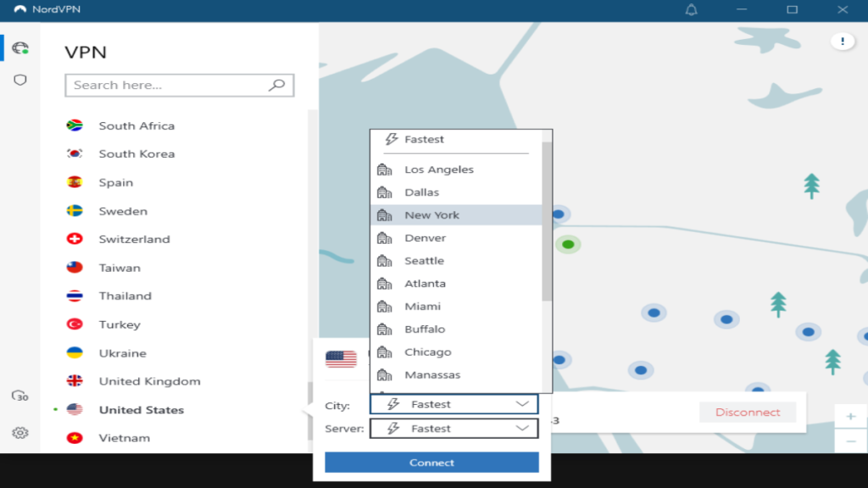This screenshot has width=868, height=488.
Task: Click the search magnifier icon
Action: coord(278,85)
